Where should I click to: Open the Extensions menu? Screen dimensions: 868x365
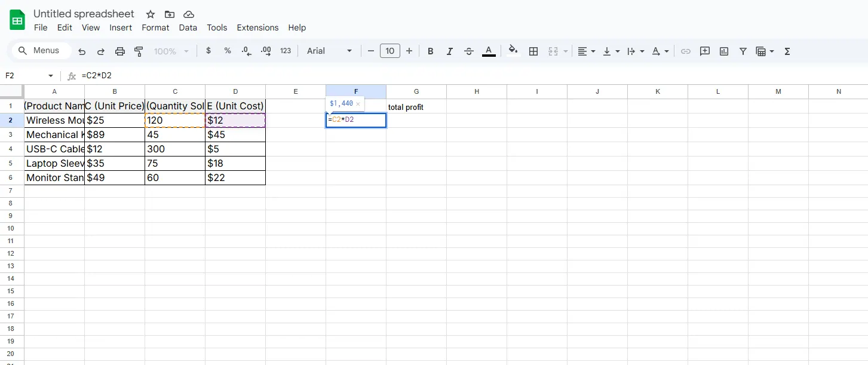(x=257, y=27)
